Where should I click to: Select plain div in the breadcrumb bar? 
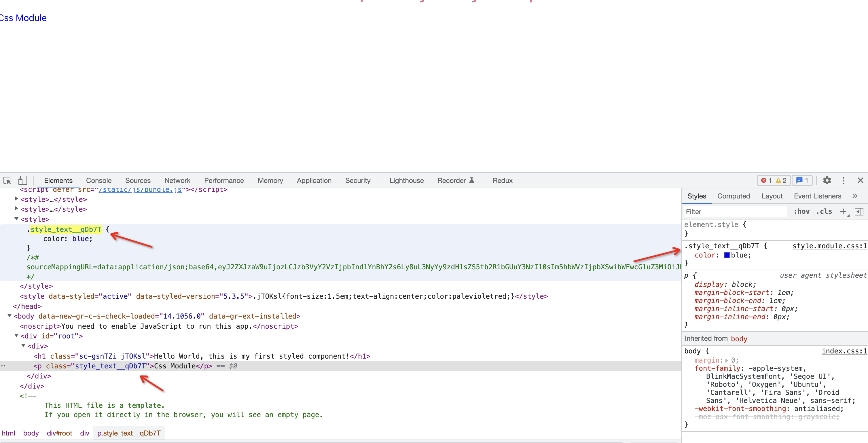pyautogui.click(x=85, y=433)
